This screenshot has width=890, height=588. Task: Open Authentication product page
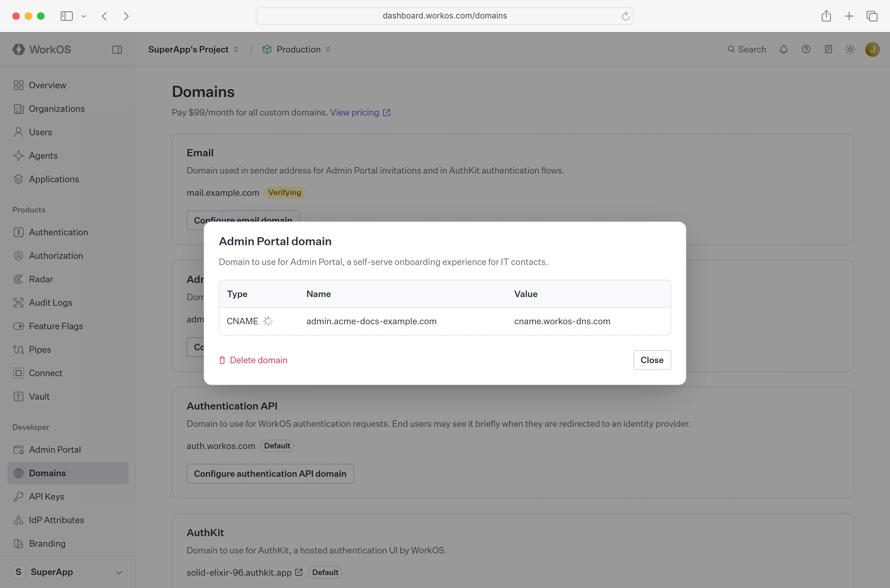pos(68,232)
